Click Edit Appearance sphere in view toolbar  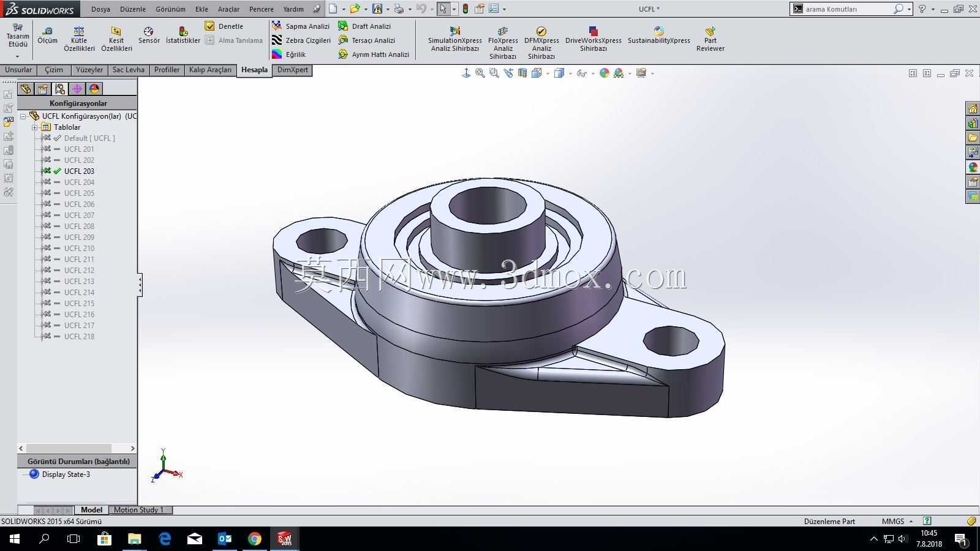pyautogui.click(x=605, y=73)
